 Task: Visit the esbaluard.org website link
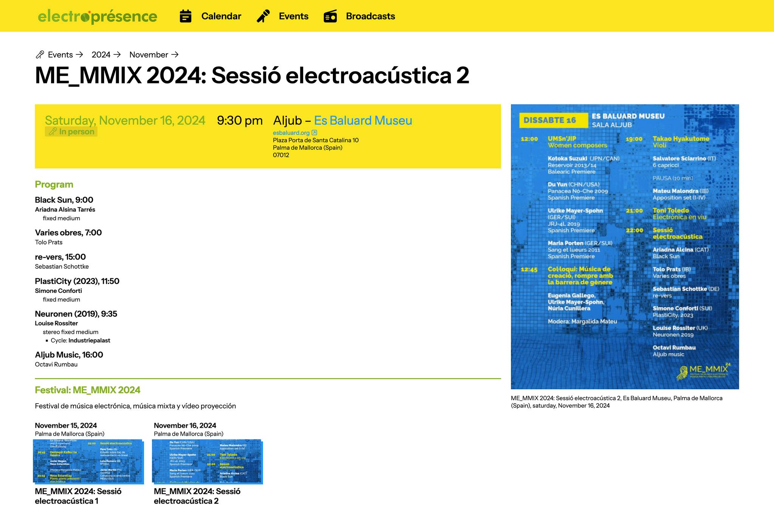tap(291, 133)
